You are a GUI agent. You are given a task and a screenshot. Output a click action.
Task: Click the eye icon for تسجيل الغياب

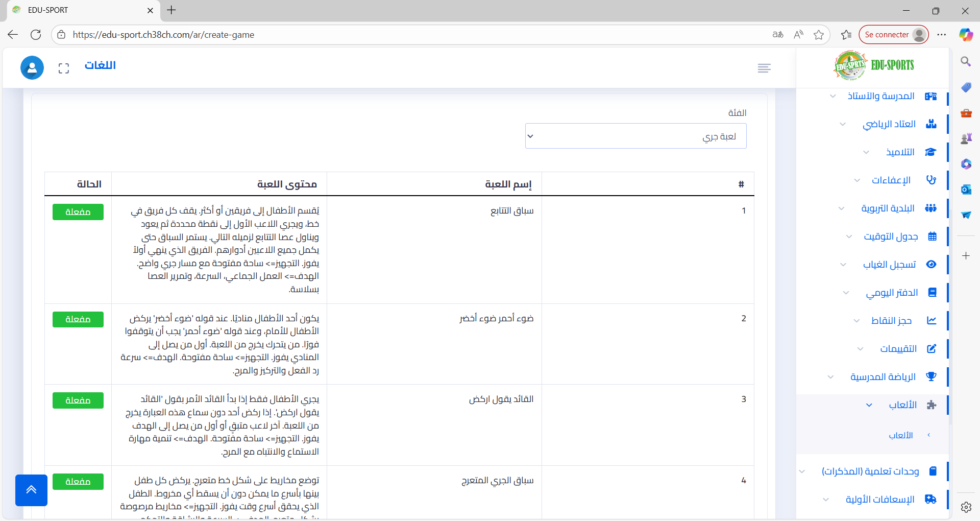point(931,264)
